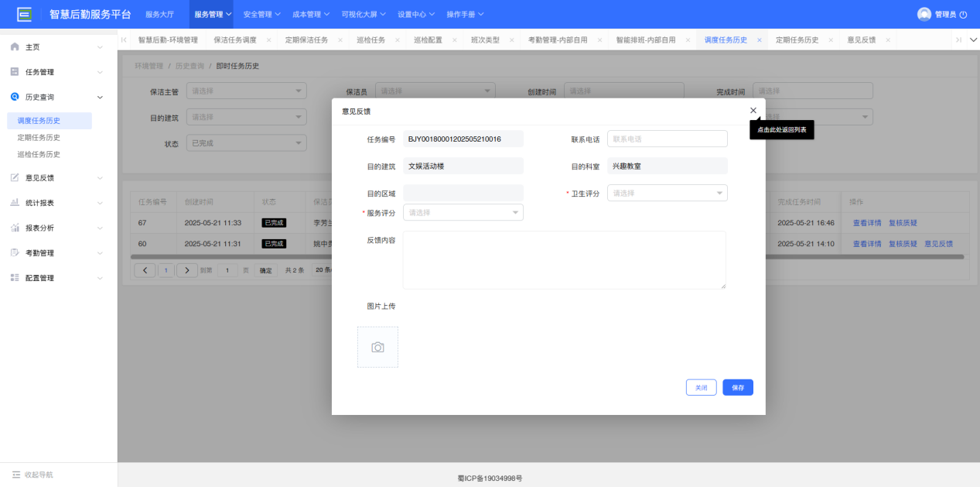Click the 反馈内容 text area

(565, 260)
